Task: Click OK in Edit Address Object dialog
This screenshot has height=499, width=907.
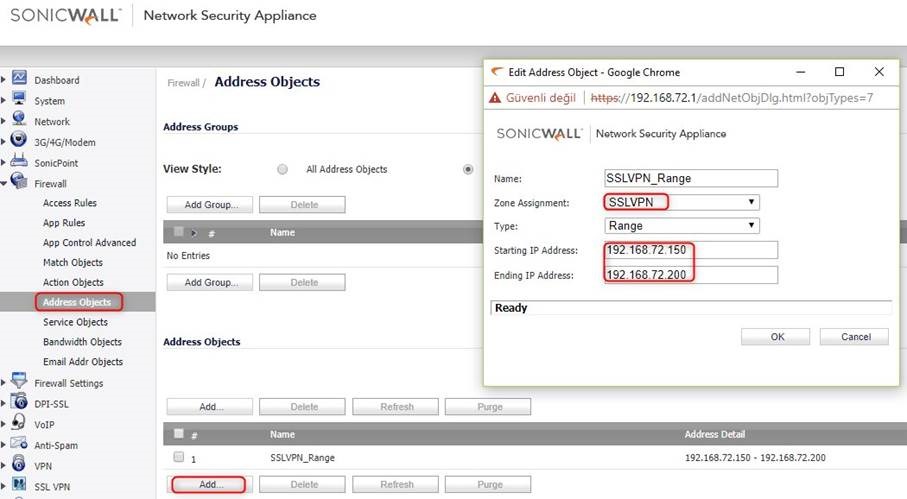Action: tap(776, 337)
